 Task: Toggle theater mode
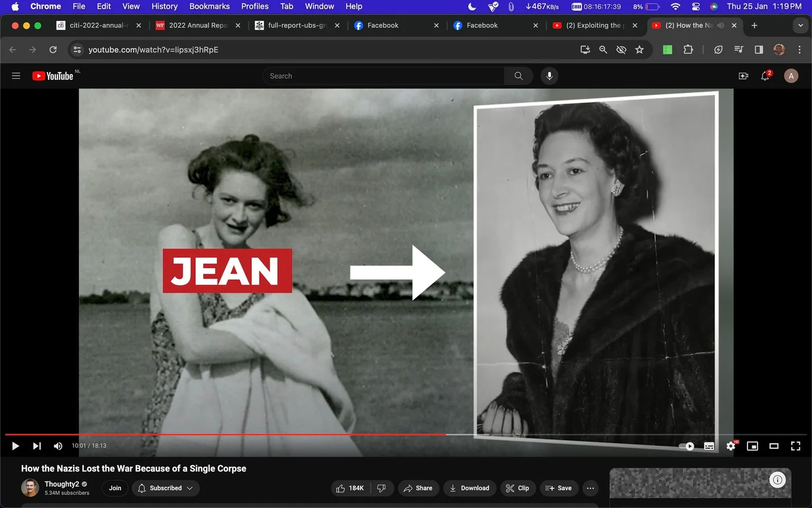(774, 446)
